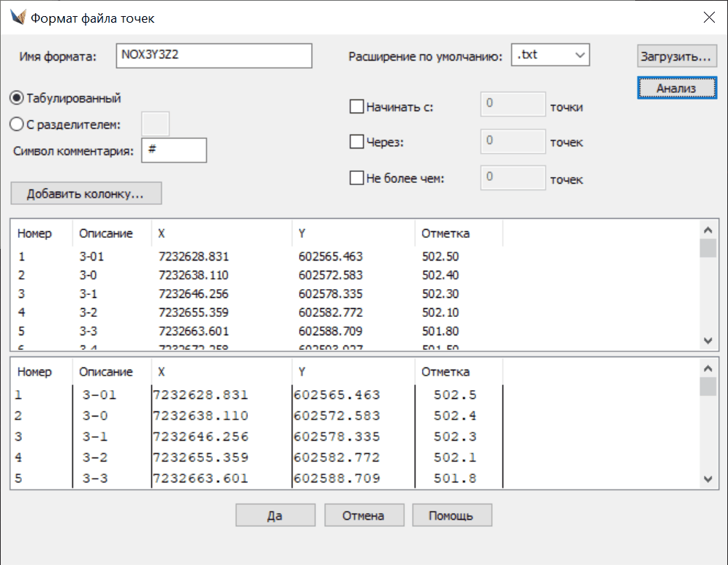Select the Табулированный radio option

(17, 97)
